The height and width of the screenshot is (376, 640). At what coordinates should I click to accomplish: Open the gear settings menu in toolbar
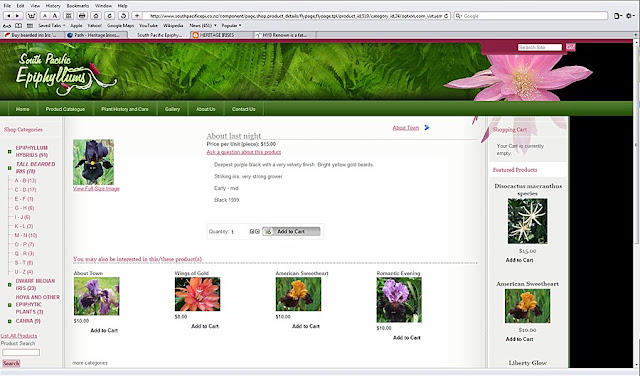(x=631, y=16)
